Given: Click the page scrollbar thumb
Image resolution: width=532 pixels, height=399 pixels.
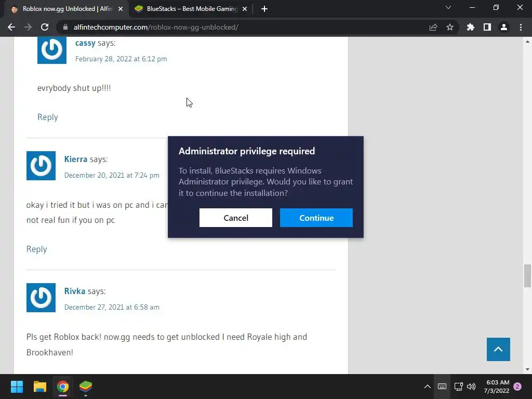Looking at the screenshot, I should pos(527,276).
